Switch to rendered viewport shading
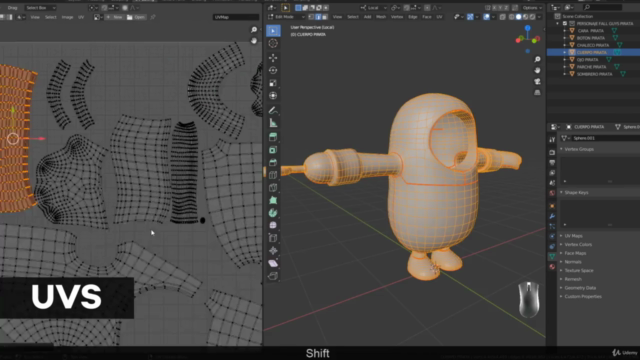 (x=532, y=17)
